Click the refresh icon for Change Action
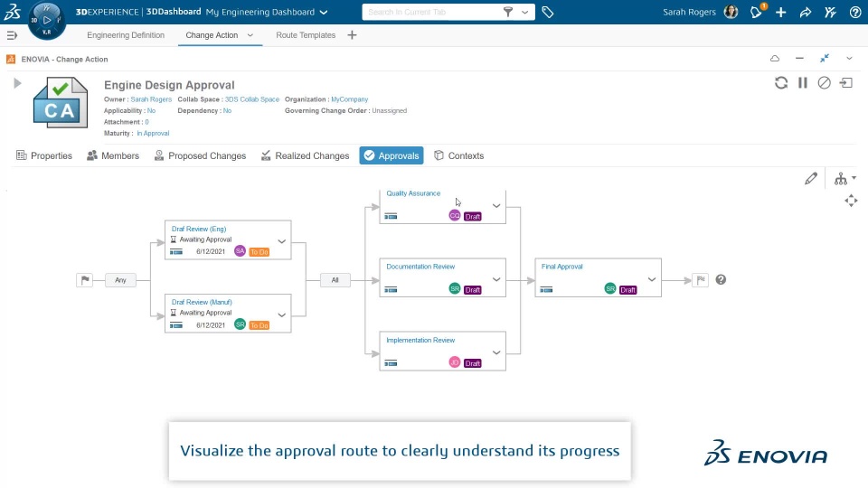 tap(781, 82)
